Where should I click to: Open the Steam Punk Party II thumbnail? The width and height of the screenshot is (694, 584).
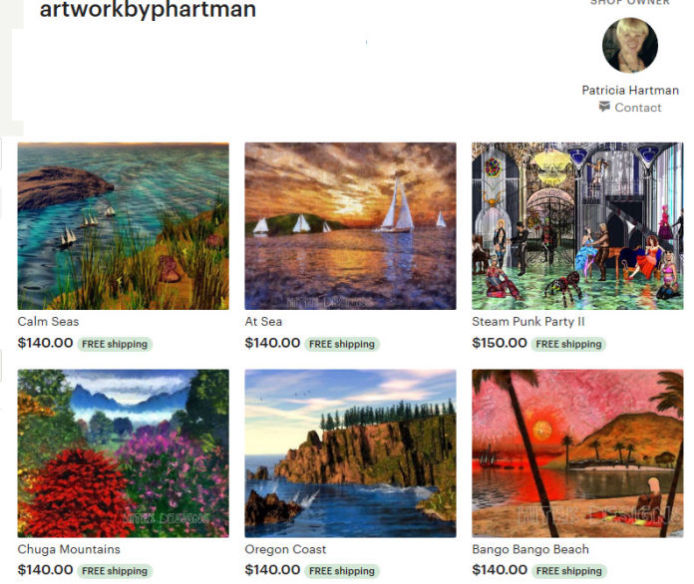pos(578,226)
